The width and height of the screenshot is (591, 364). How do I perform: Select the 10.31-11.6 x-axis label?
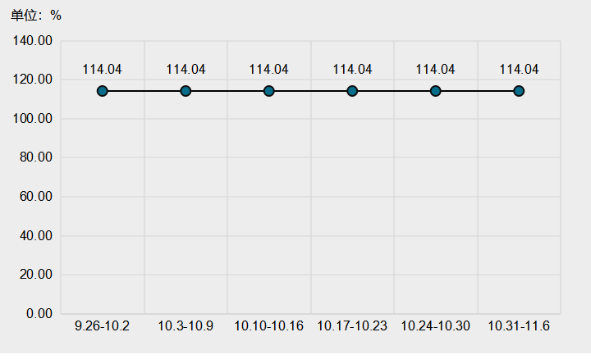click(519, 326)
